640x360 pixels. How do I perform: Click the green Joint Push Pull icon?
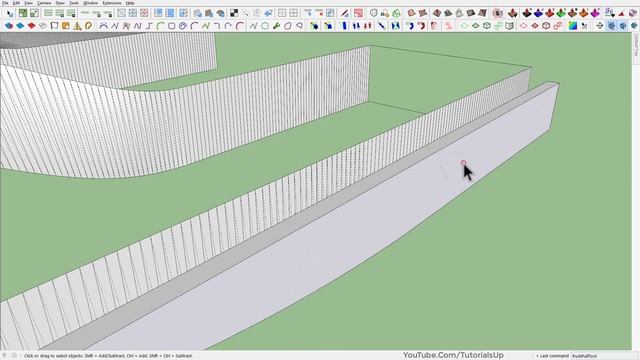click(x=561, y=13)
